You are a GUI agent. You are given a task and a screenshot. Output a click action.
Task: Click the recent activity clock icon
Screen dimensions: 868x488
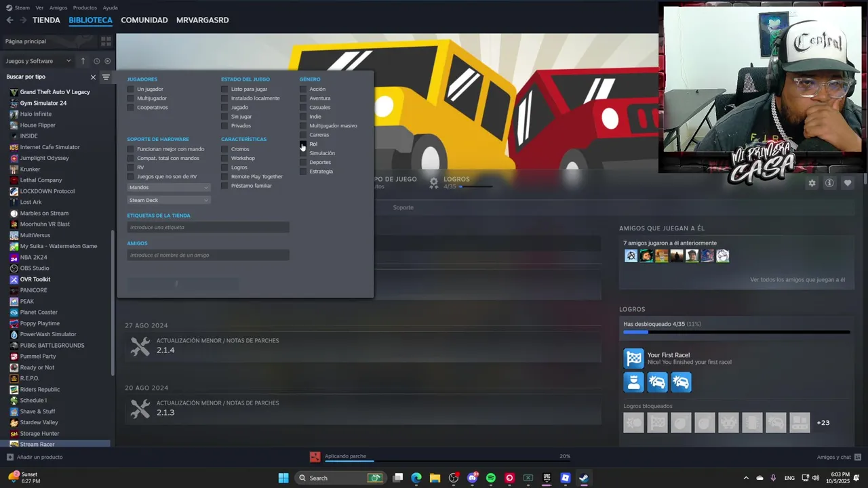[x=97, y=61]
